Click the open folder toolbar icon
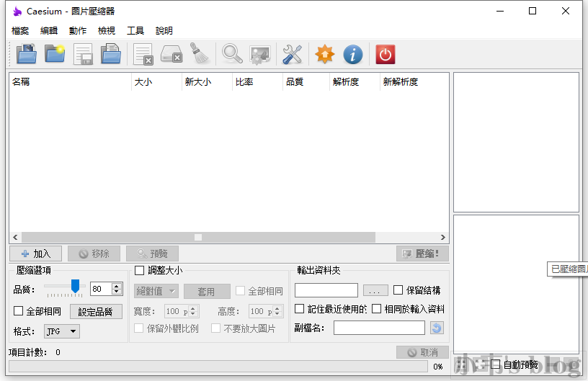 tap(55, 54)
